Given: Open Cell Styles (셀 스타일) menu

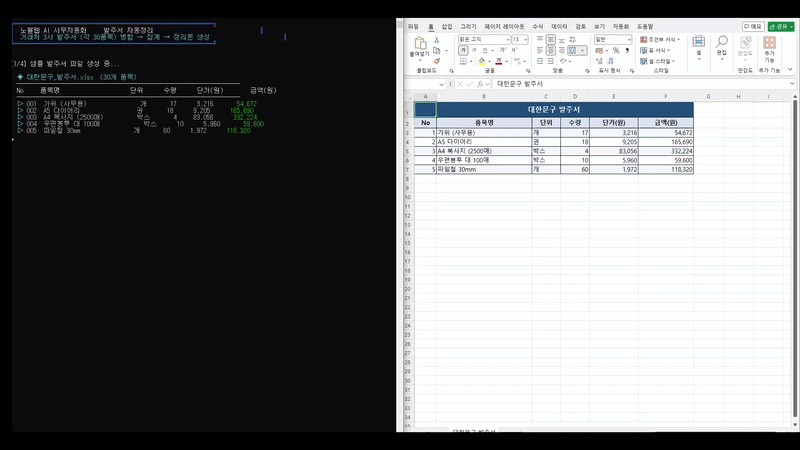Looking at the screenshot, I should tap(658, 61).
